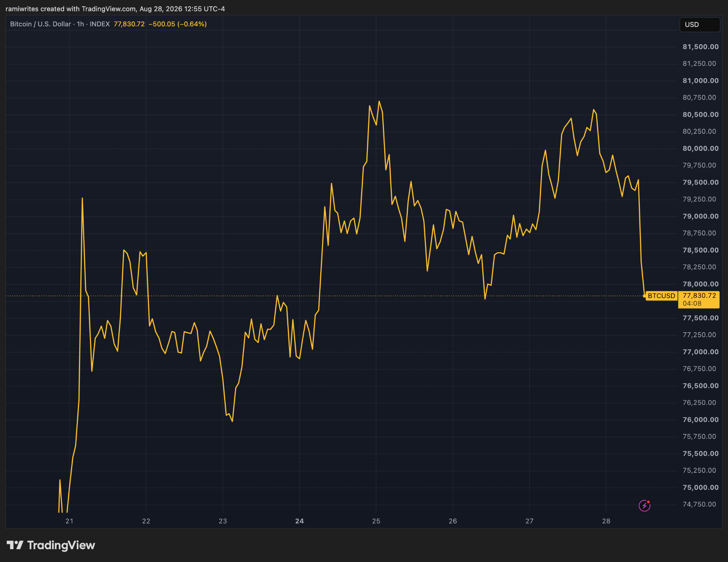Click the 75,000.00 price scale label
Viewport: 728px width, 562px height.
(700, 487)
